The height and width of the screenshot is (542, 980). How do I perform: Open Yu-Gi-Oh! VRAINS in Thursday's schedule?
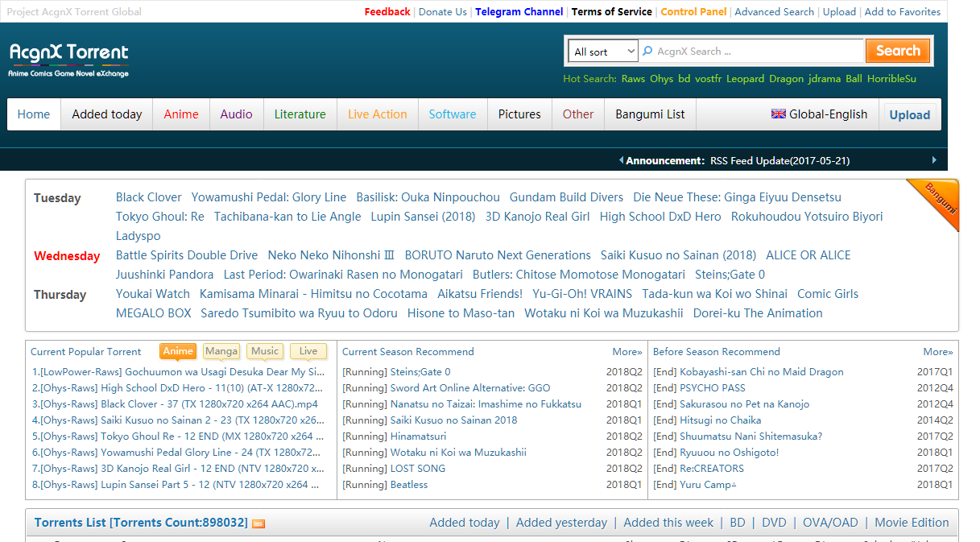[x=582, y=294]
